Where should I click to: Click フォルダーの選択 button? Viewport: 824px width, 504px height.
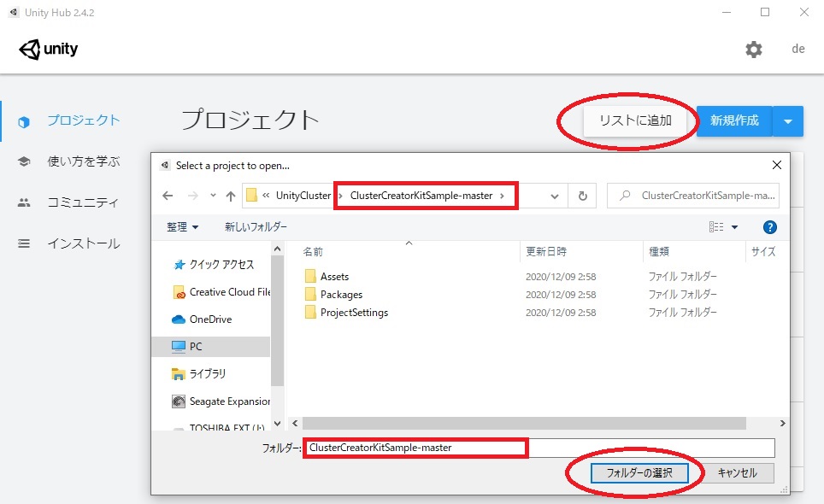(639, 473)
